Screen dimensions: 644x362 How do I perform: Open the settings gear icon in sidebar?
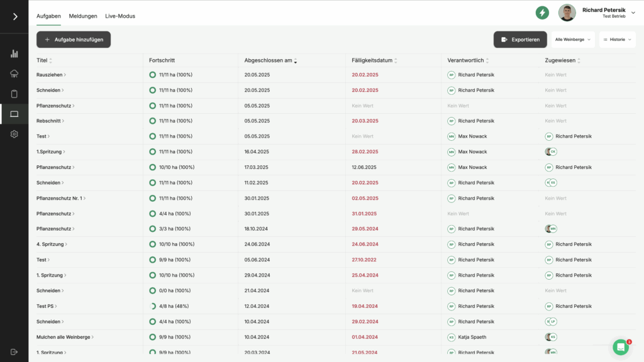tap(14, 134)
